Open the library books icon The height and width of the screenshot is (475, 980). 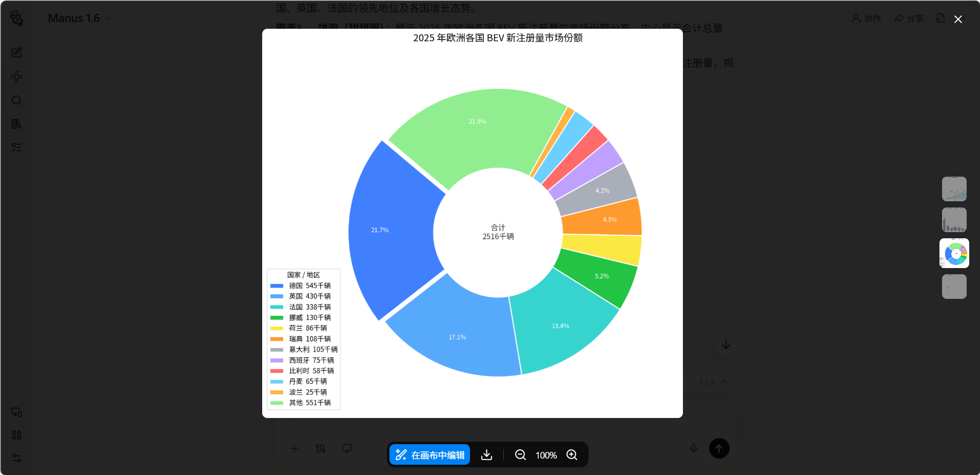coord(16,124)
